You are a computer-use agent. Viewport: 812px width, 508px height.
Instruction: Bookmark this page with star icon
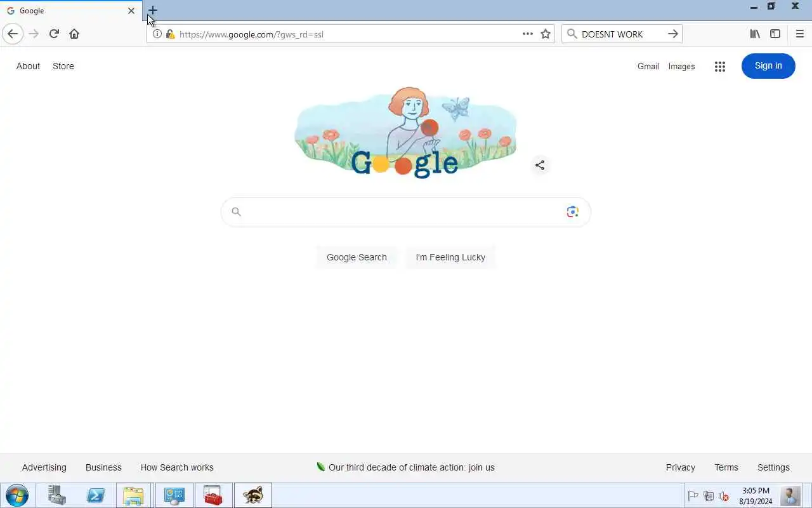(x=546, y=34)
